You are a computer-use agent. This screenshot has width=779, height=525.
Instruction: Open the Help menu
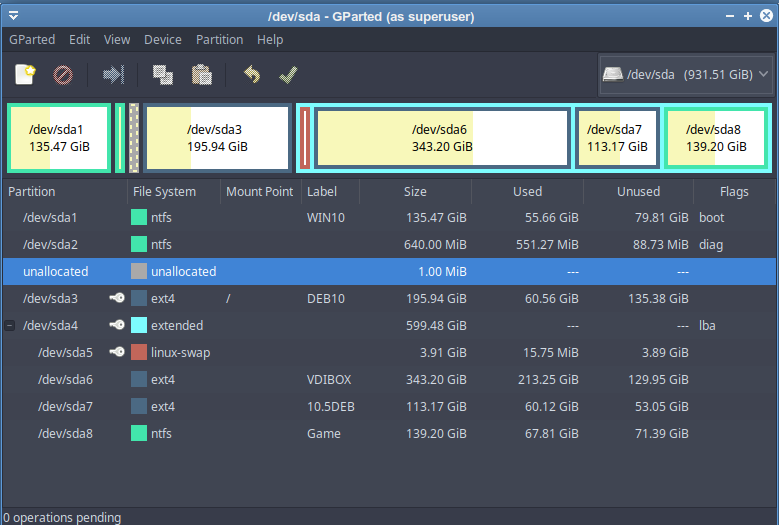click(270, 40)
